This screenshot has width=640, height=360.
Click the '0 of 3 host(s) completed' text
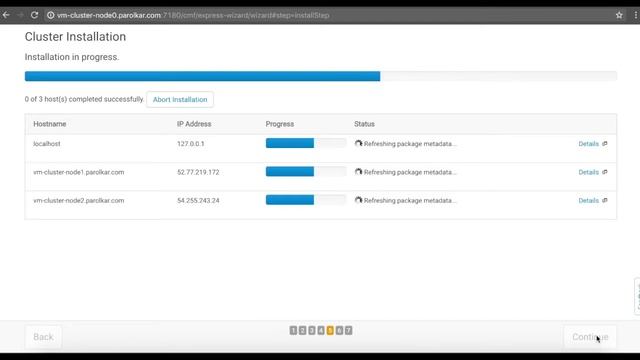click(x=84, y=99)
